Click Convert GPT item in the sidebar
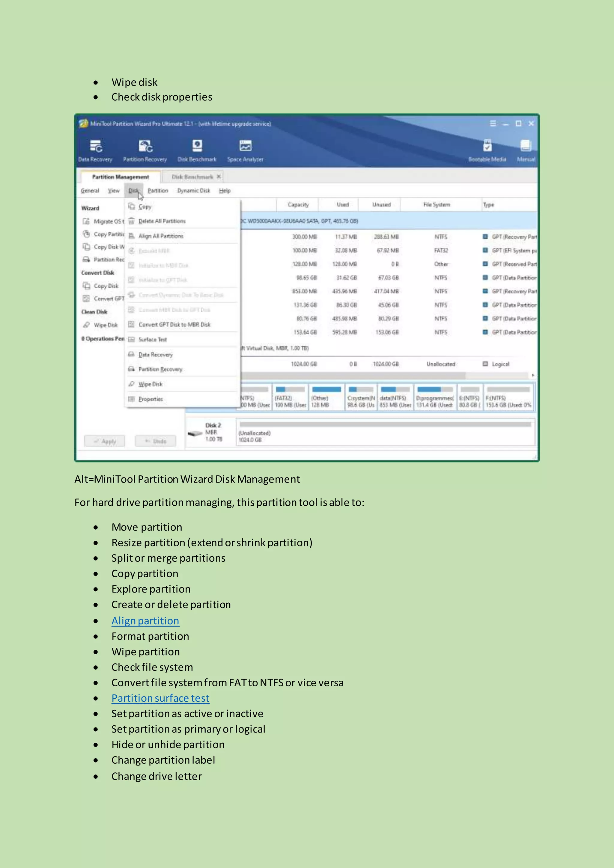Image resolution: width=614 pixels, height=868 pixels. [x=103, y=299]
